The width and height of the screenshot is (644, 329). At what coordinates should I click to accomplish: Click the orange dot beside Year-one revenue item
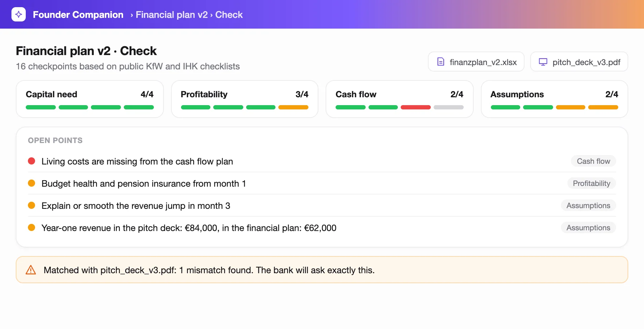point(31,227)
